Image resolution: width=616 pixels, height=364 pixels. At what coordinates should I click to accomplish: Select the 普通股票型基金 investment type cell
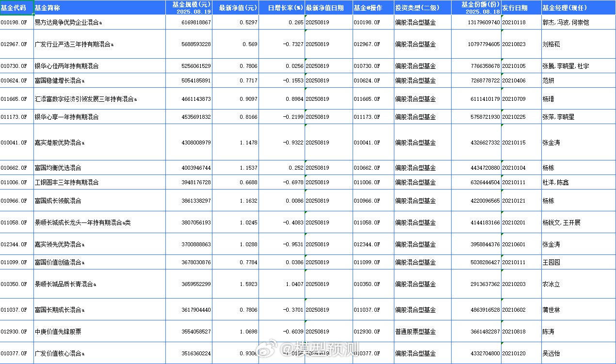(x=422, y=332)
